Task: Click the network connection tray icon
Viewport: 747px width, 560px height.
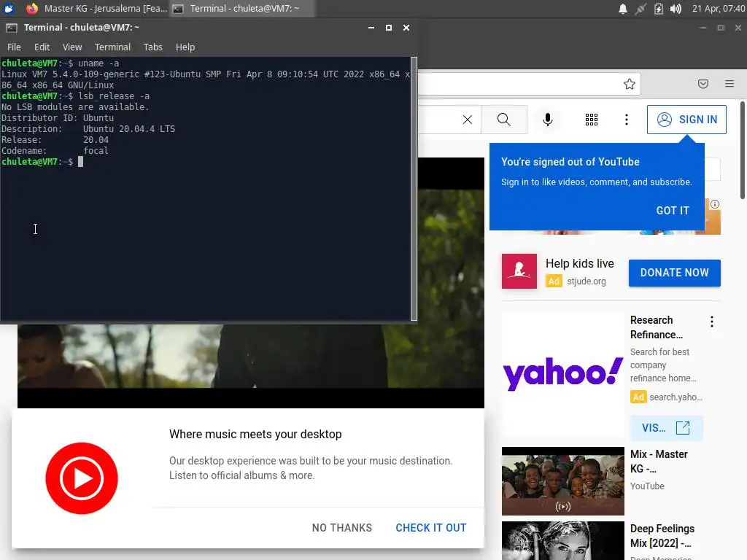Action: click(x=640, y=9)
